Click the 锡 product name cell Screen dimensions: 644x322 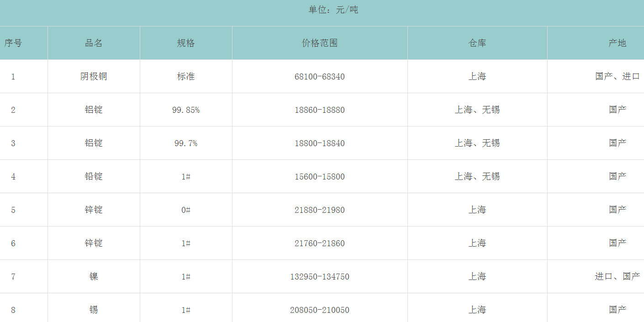[x=94, y=310]
